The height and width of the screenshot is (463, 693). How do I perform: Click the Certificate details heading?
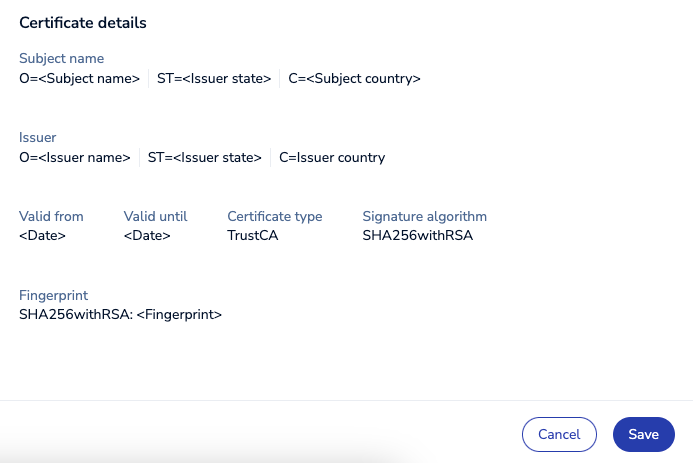tap(83, 22)
